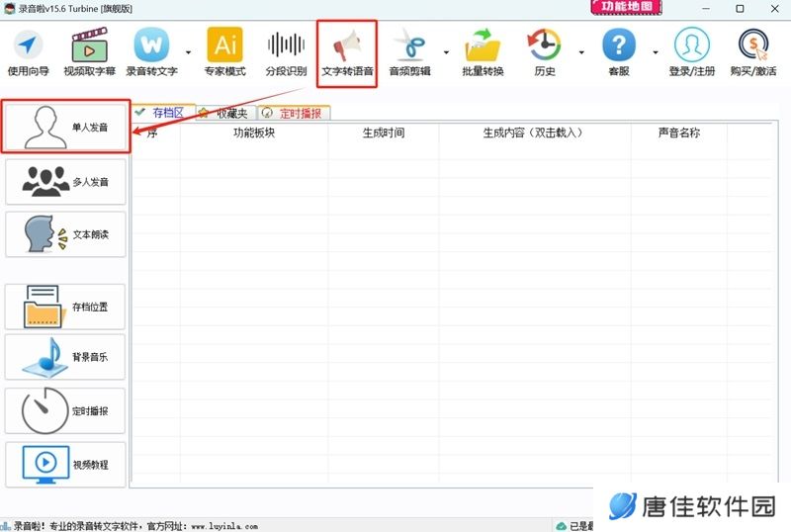Minimize the 录音啦 window

(706, 9)
